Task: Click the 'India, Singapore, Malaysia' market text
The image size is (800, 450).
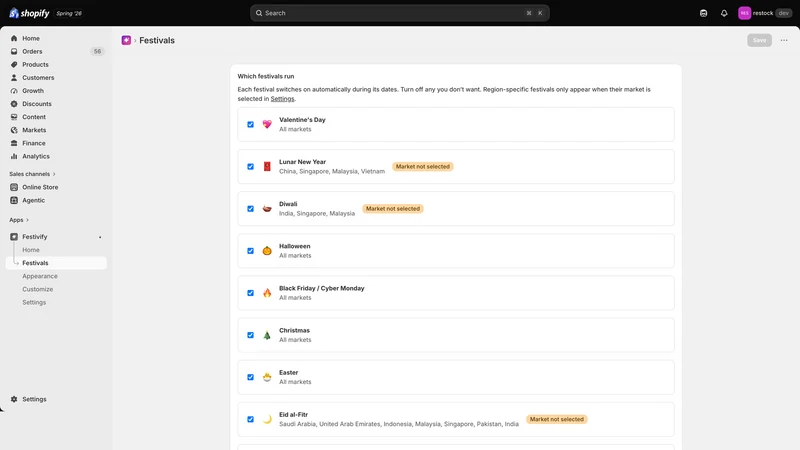Action: point(317,214)
